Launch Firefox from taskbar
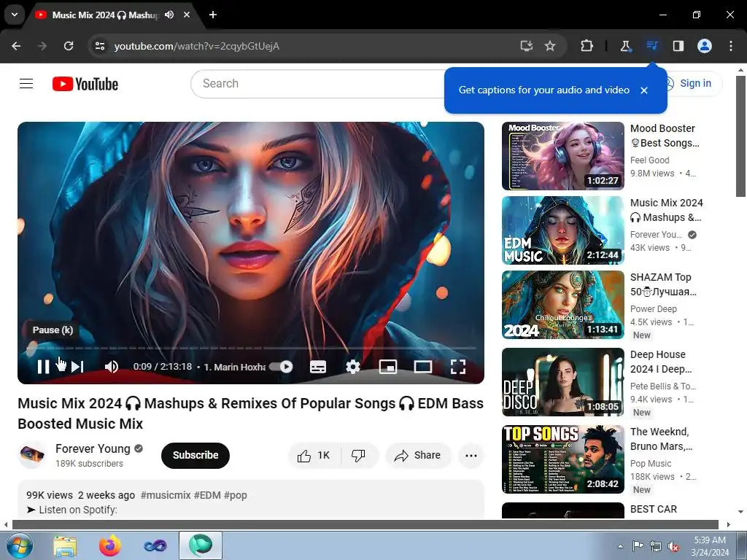Image resolution: width=747 pixels, height=560 pixels. (x=110, y=545)
